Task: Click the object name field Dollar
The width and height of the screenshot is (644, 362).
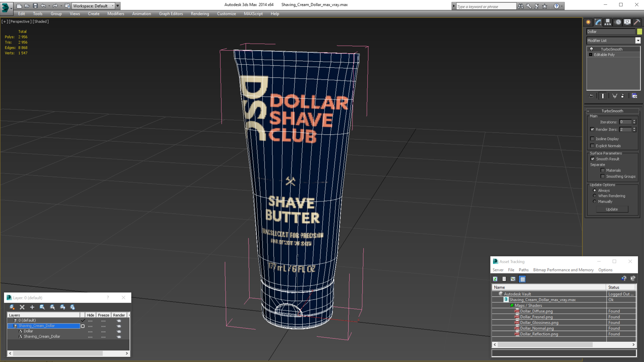Action: (x=611, y=32)
